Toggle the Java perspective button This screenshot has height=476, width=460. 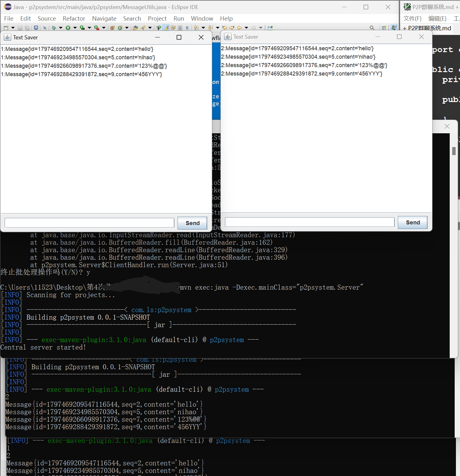(394, 27)
